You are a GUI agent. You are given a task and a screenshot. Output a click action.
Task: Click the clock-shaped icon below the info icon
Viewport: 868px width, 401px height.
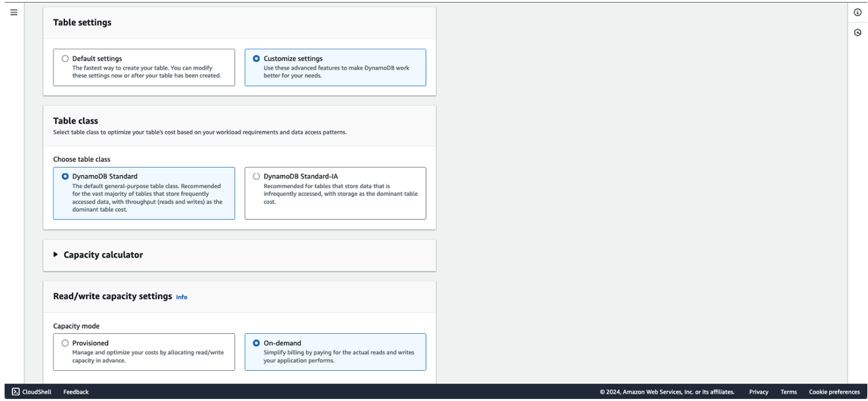click(857, 32)
